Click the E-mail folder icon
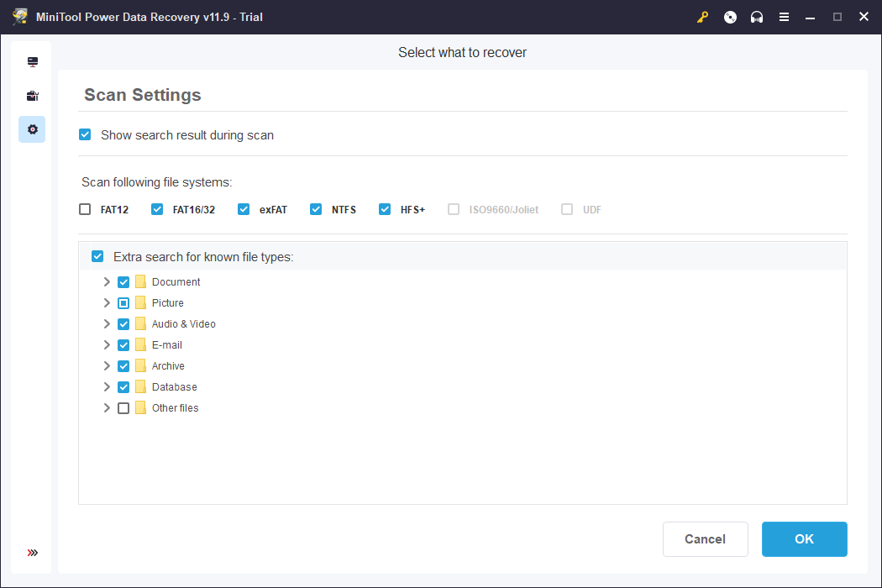The width and height of the screenshot is (882, 588). [x=140, y=345]
